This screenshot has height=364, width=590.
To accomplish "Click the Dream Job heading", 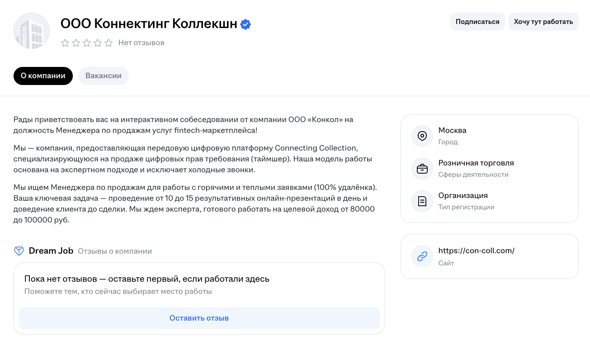I will coord(51,251).
